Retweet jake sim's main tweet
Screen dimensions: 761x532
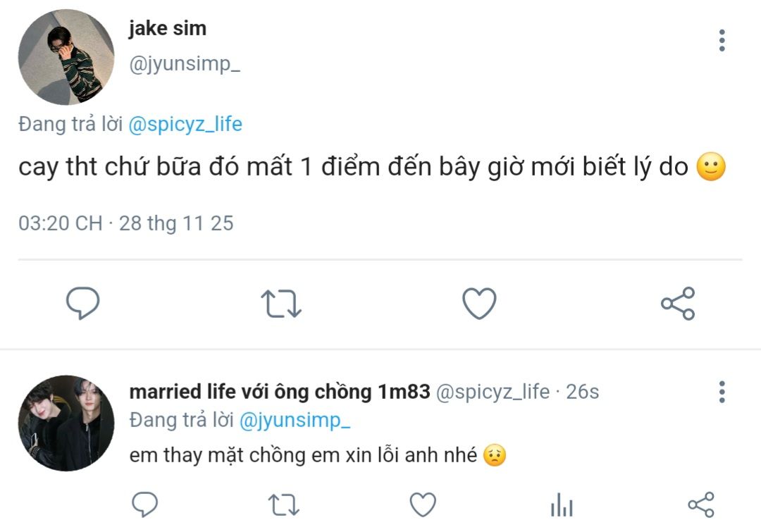pos(281,303)
